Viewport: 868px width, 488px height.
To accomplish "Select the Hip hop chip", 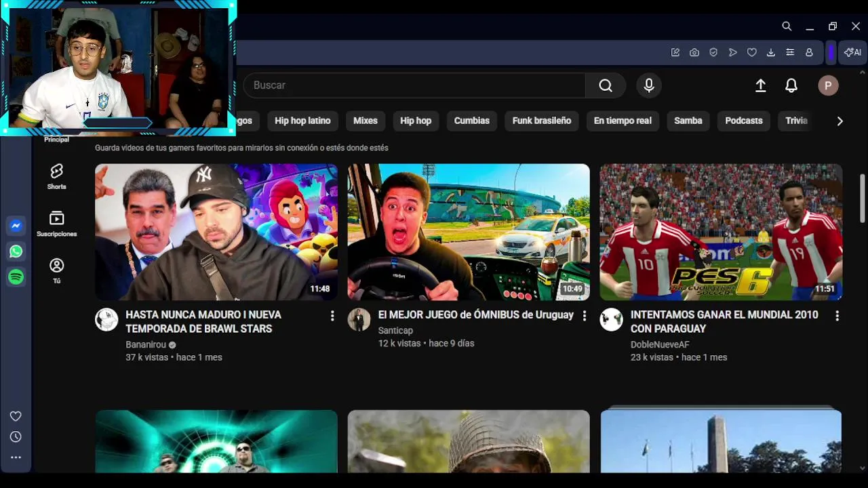I will pos(416,121).
